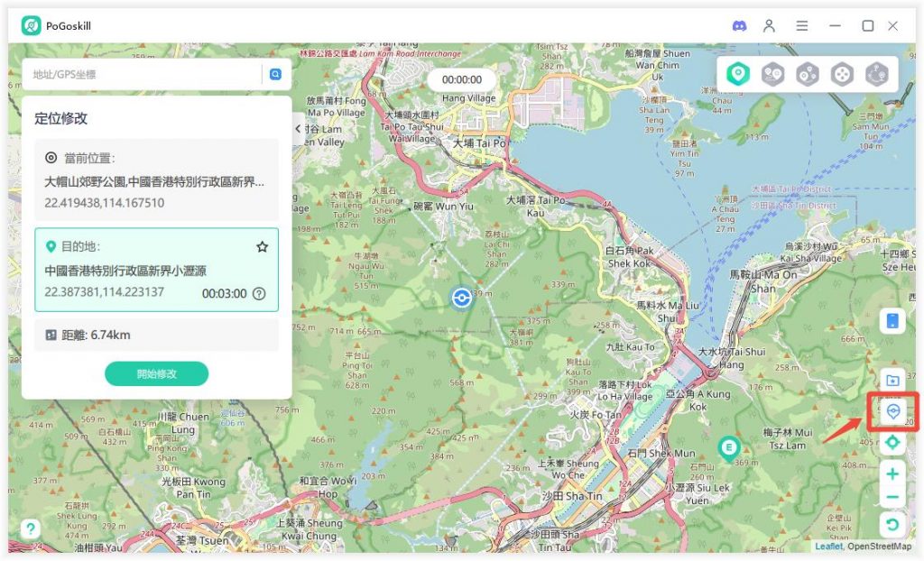Open the Discord community icon
Screen dimensions: 924x561
[x=739, y=26]
